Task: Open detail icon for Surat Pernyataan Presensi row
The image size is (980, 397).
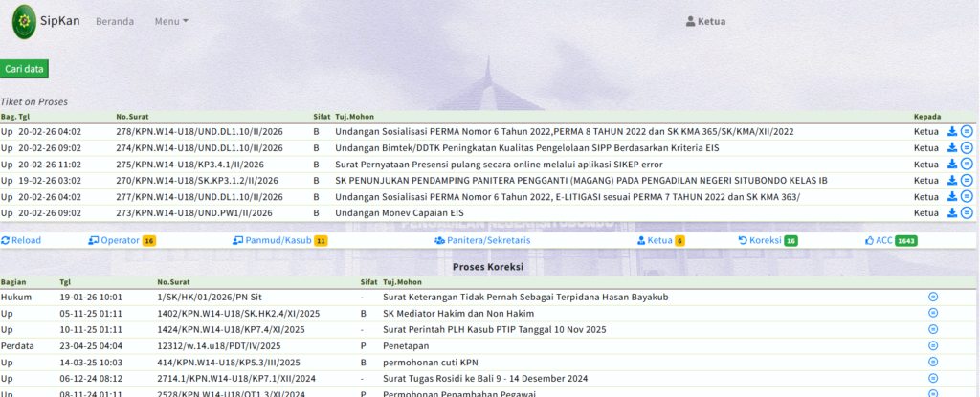Action: (967, 165)
